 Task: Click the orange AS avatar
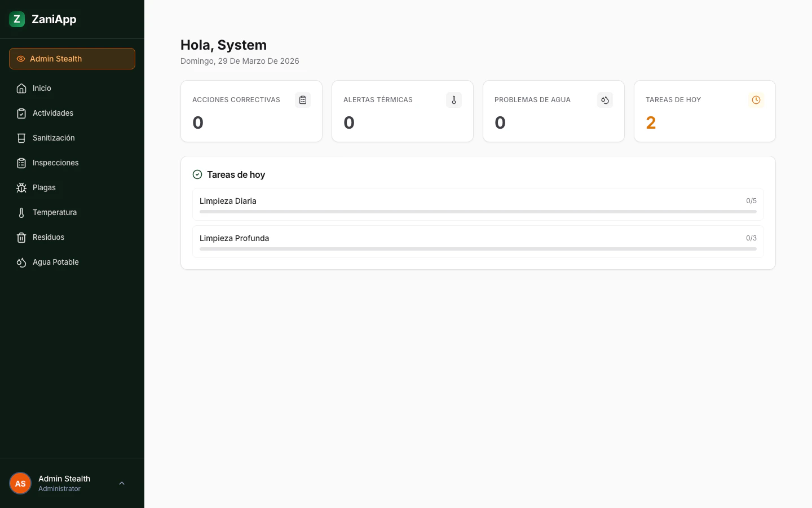coord(20,483)
